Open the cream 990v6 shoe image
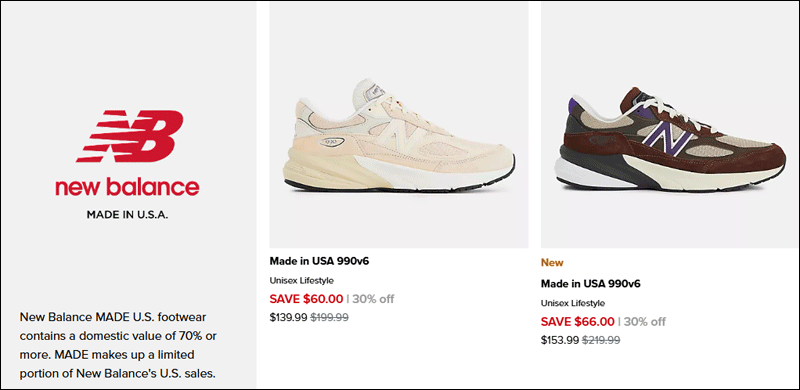This screenshot has width=800, height=390. pos(399,125)
